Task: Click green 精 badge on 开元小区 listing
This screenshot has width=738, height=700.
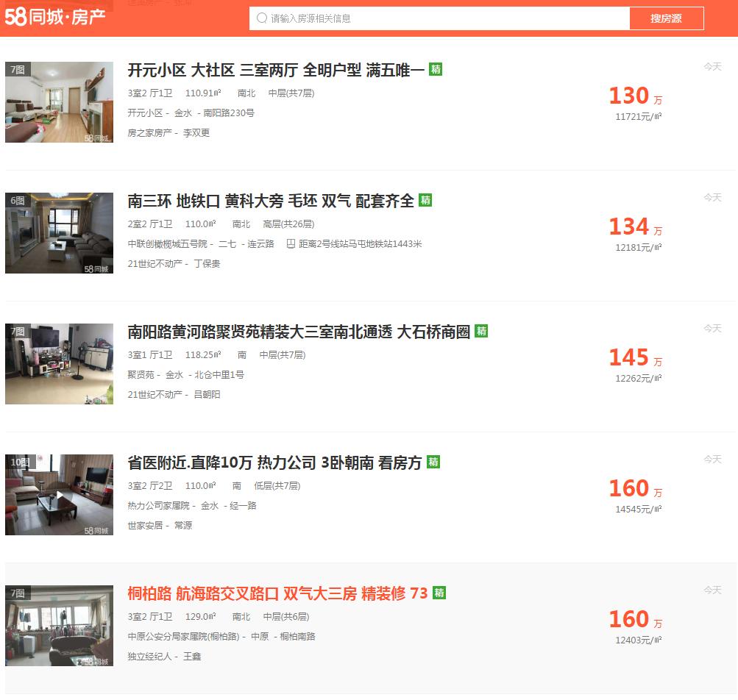Action: [436, 69]
